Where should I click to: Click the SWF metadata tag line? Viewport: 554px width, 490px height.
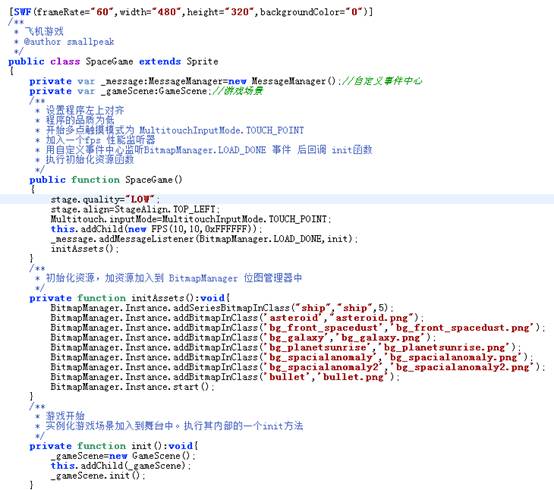[190, 12]
